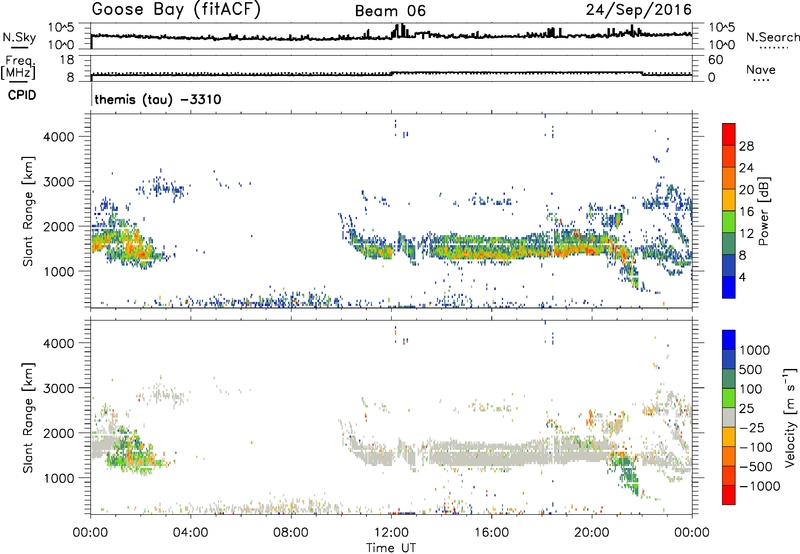Viewport: 800px width, 554px height.
Task: Click the "-500" label on velocity colorbar
Action: [x=756, y=467]
